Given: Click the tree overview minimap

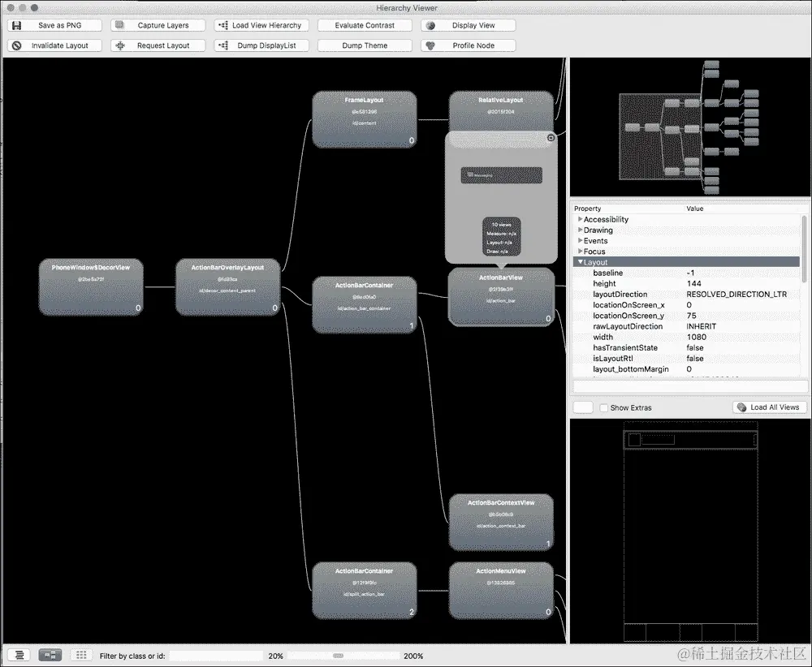Looking at the screenshot, I should (689, 127).
